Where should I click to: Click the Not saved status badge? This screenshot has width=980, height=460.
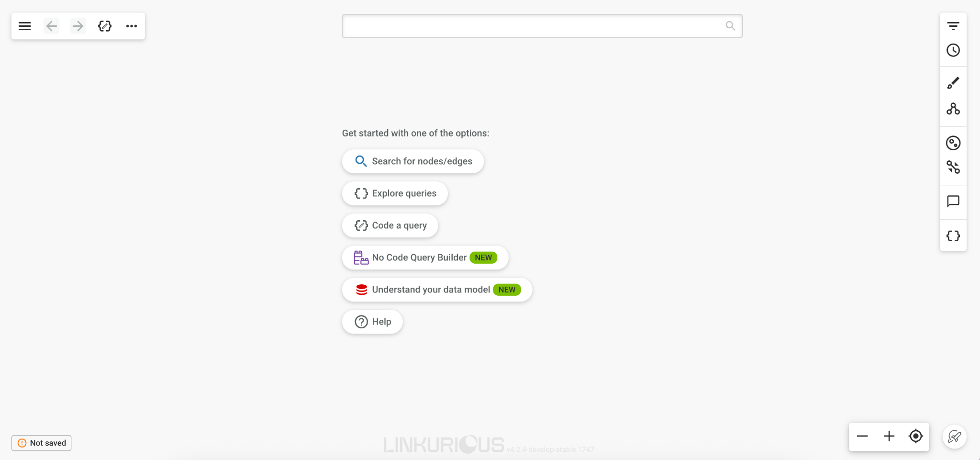pyautogui.click(x=42, y=443)
